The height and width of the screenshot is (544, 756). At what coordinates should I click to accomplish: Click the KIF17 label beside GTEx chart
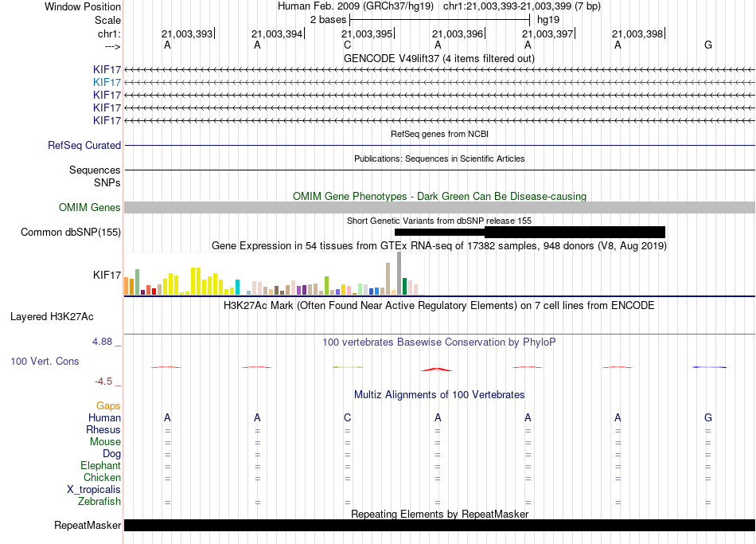coord(107,275)
